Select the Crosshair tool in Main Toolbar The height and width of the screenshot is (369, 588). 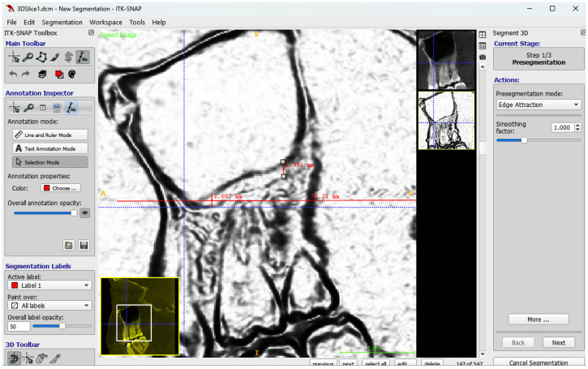pyautogui.click(x=14, y=58)
